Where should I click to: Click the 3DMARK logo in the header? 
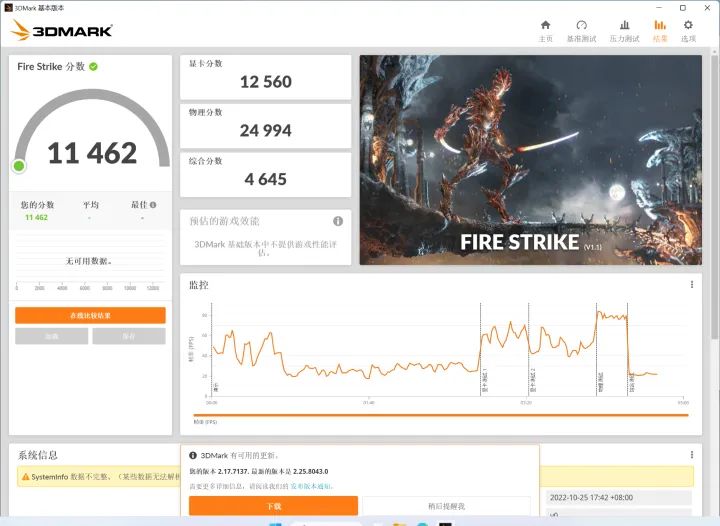click(61, 30)
